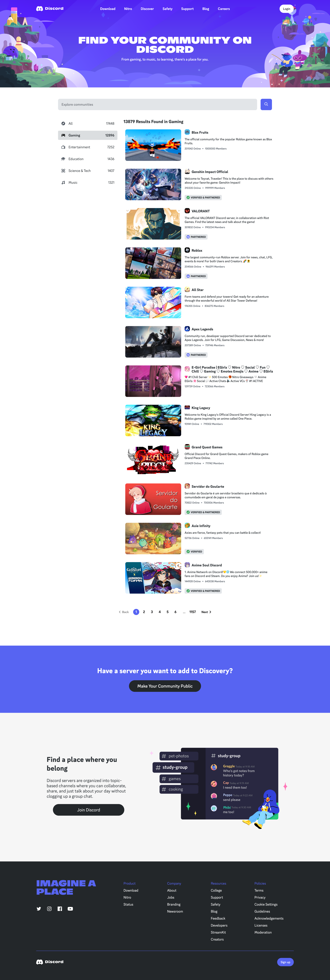Click the Blox Fruits server avatar icon

187,132
